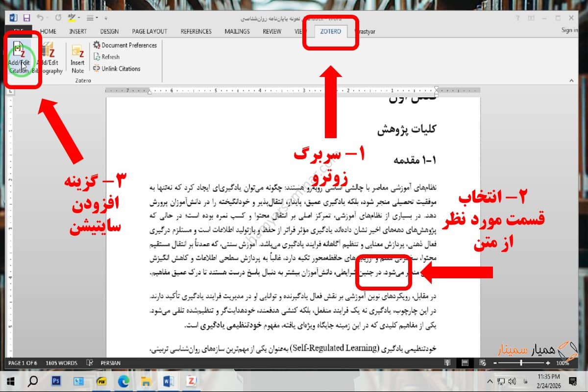
Task: Open the Customize Quick Access Toolbar arrow
Action: pos(105,18)
